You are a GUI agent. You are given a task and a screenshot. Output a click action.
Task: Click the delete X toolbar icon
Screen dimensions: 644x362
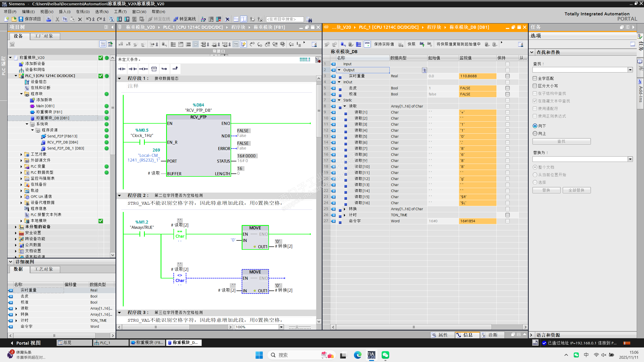pos(80,19)
